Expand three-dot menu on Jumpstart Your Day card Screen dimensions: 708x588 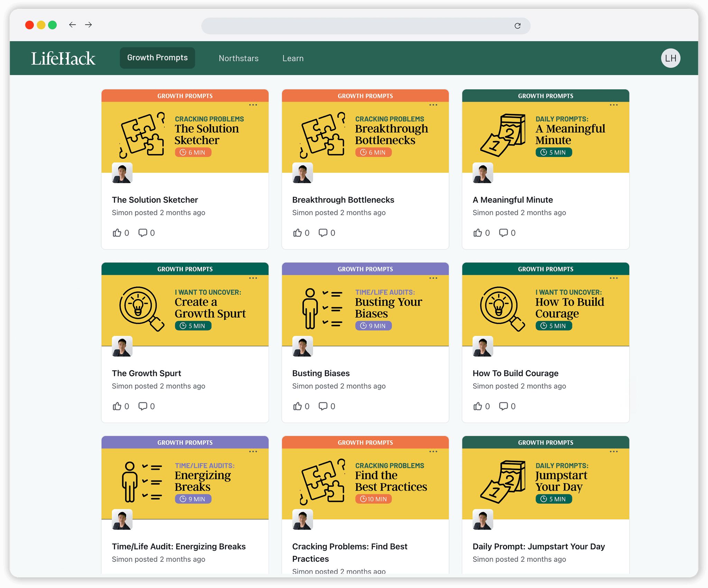pyautogui.click(x=614, y=452)
